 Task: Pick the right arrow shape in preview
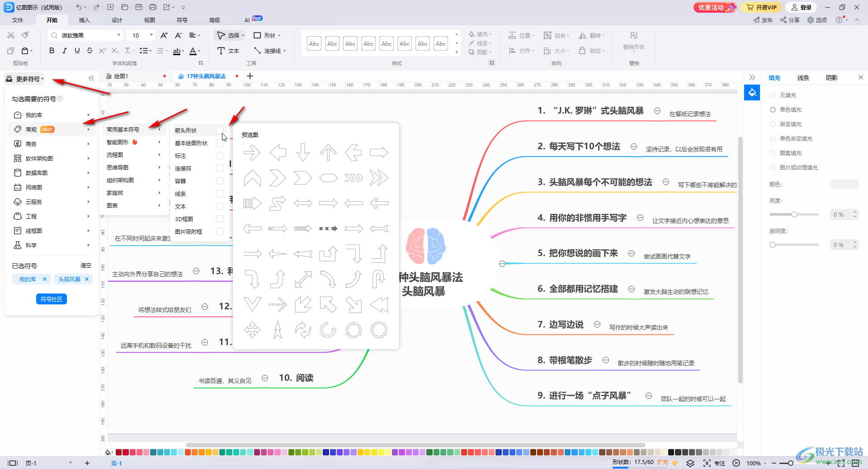click(252, 152)
